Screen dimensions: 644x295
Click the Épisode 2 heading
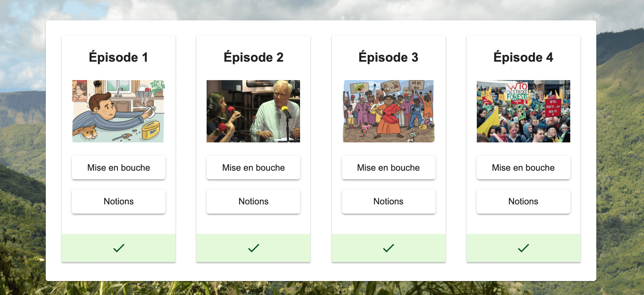click(253, 57)
